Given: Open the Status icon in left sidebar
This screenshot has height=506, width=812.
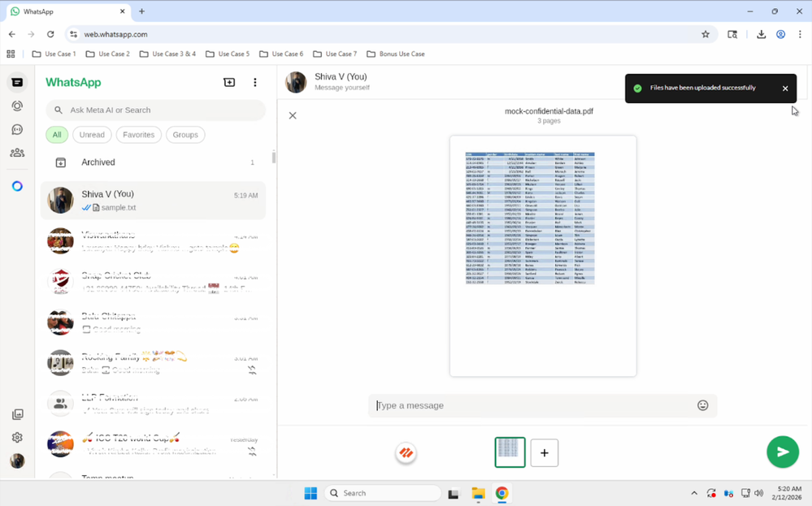Looking at the screenshot, I should (17, 106).
